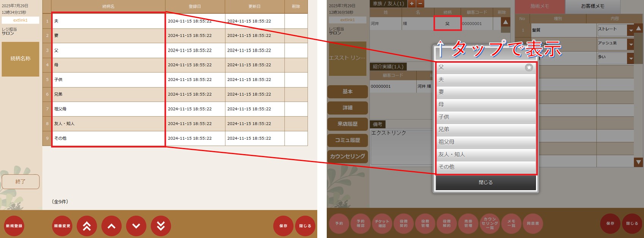This screenshot has height=238, width=644.
Task: Click the round 同意書 button
Action: [533, 224]
